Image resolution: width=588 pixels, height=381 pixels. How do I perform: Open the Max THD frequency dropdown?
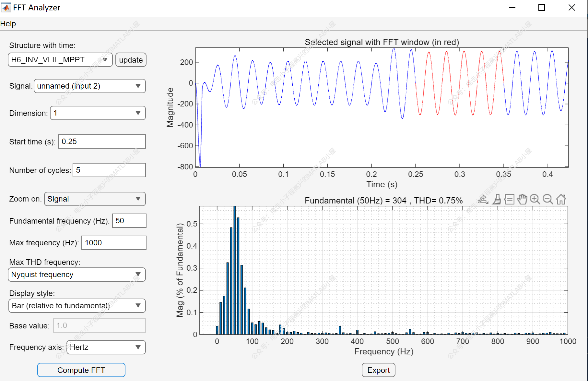coord(76,275)
